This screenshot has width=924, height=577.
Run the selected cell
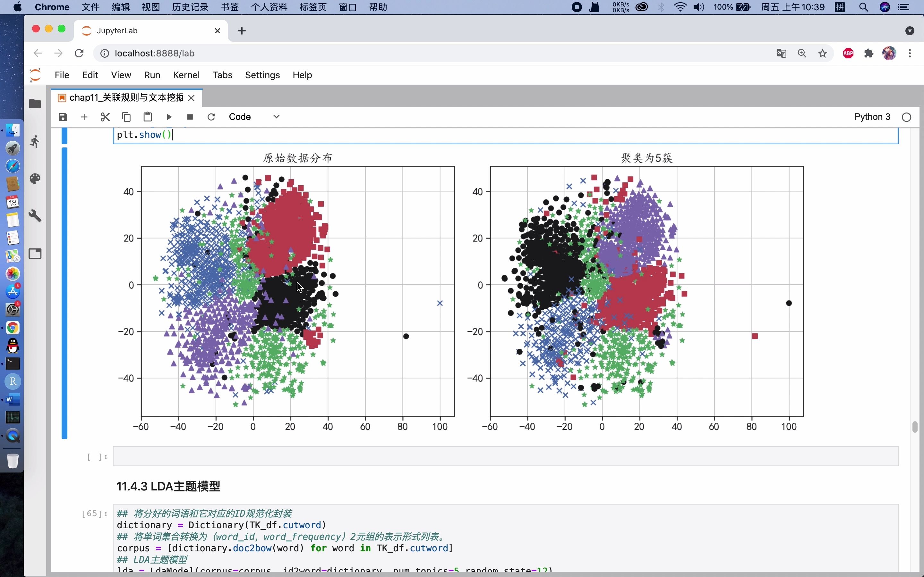point(169,117)
